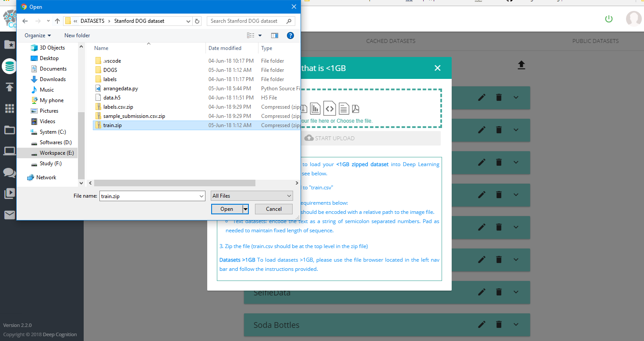This screenshot has width=644, height=341.
Task: Go back in the Open dialog
Action: (x=25, y=21)
